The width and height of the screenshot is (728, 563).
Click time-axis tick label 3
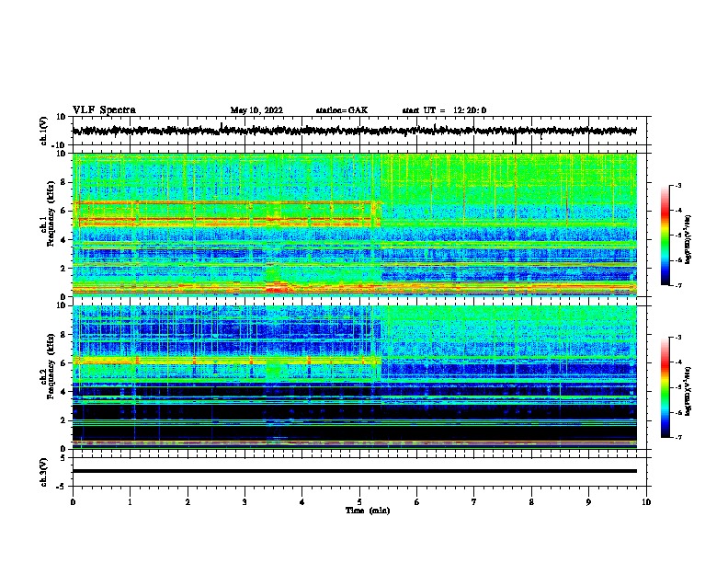coord(245,502)
